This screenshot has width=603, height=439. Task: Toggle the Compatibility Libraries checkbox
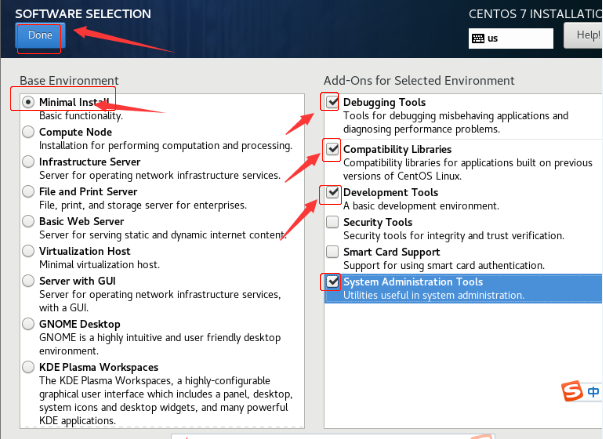click(x=332, y=149)
